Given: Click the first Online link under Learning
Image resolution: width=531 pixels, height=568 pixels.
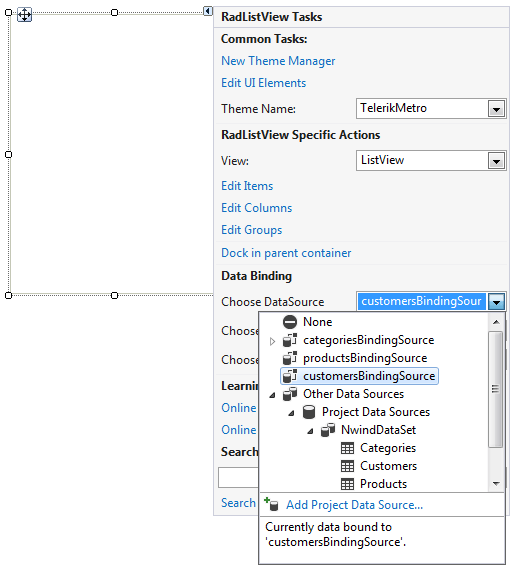Looking at the screenshot, I should pos(239,408).
